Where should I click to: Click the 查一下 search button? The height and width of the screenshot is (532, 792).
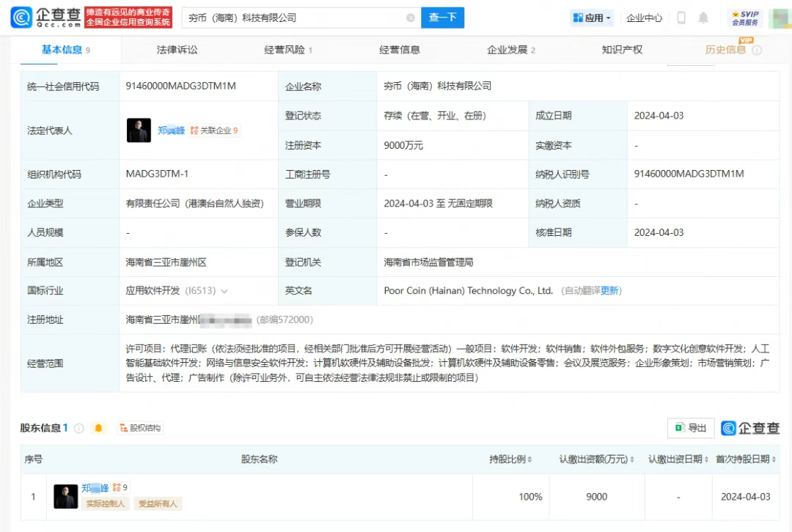(442, 18)
